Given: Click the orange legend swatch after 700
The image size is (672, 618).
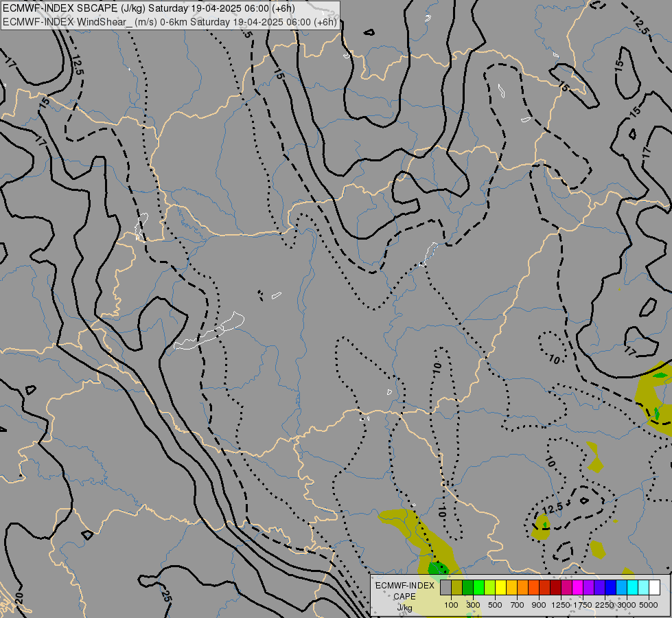Looking at the screenshot, I should tap(523, 588).
